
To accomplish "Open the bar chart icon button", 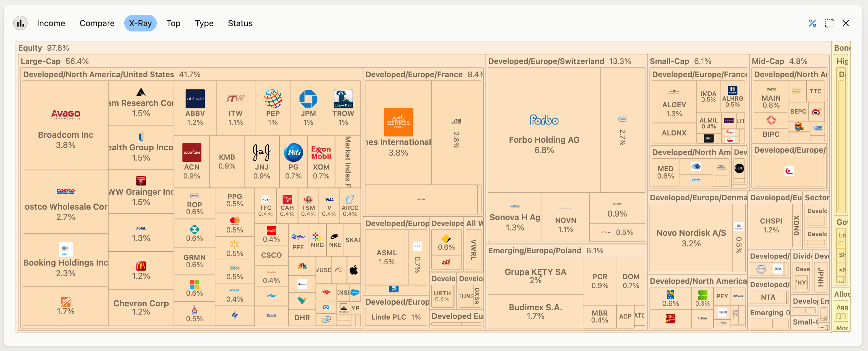I will tap(20, 23).
